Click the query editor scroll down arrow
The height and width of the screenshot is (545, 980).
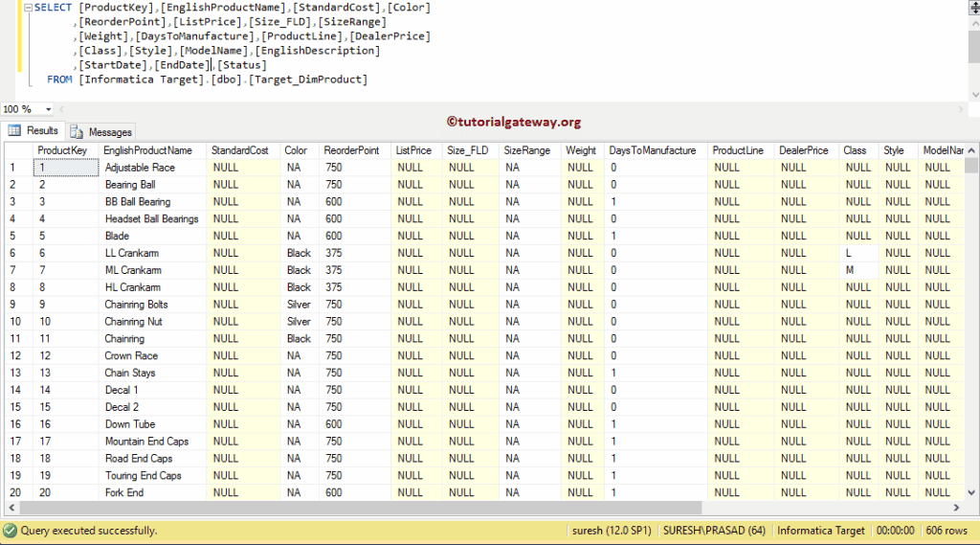tap(975, 95)
